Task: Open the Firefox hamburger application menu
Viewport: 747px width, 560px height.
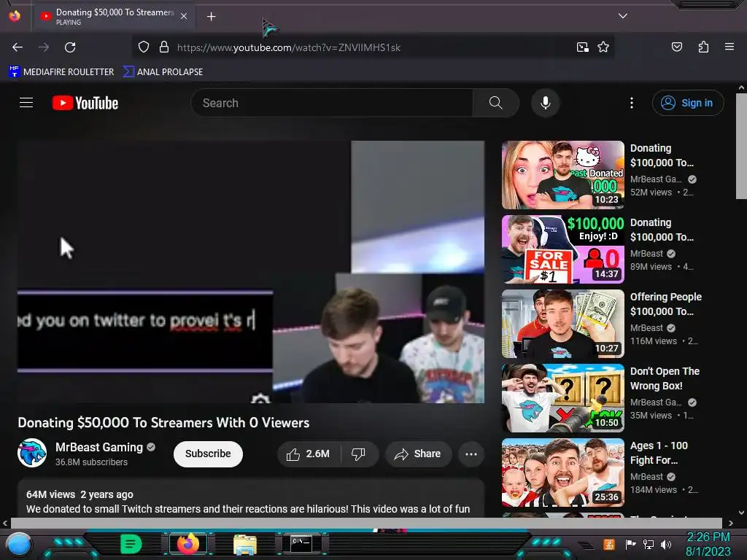Action: [729, 47]
